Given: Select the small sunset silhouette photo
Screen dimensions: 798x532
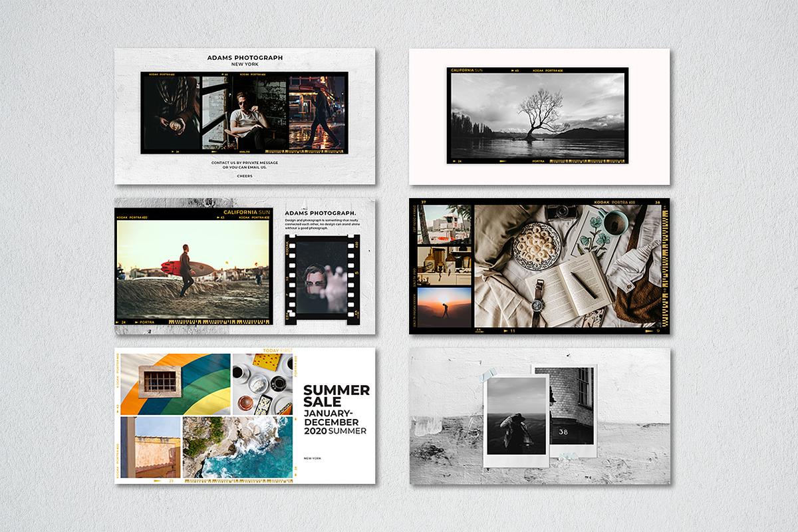Looking at the screenshot, I should (444, 307).
